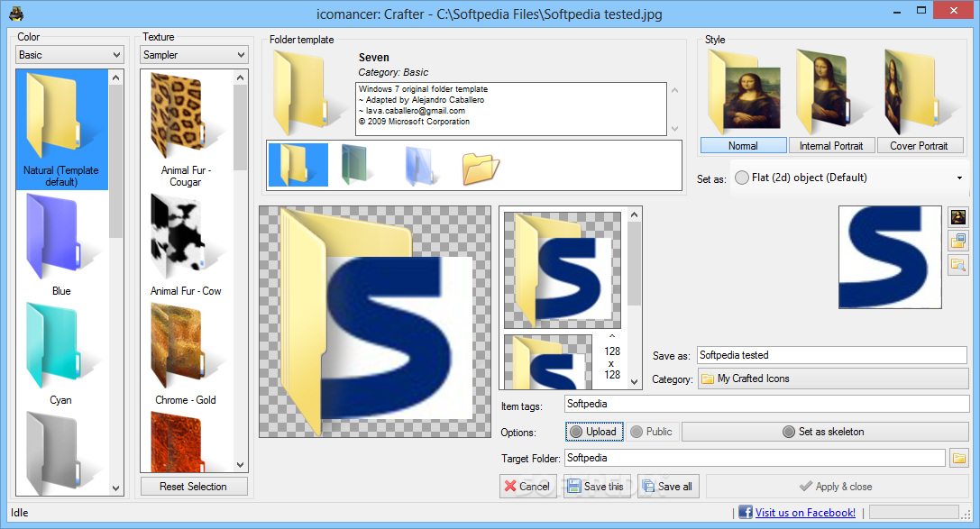Click the Mona Lisa portrait icon beside source image
The width and height of the screenshot is (980, 529).
[958, 216]
